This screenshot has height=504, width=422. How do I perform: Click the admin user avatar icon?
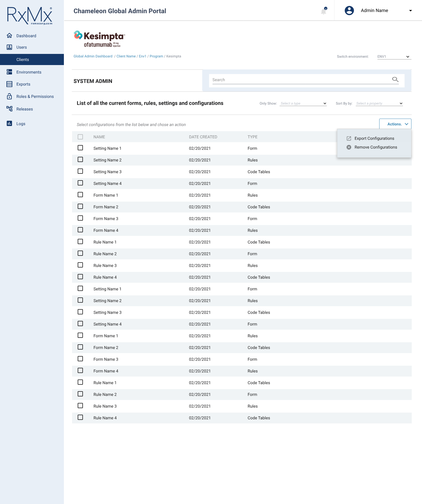349,11
